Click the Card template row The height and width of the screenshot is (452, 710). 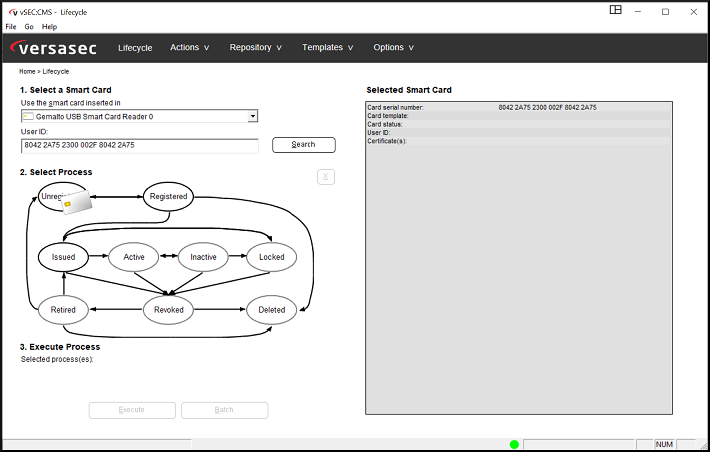[518, 116]
